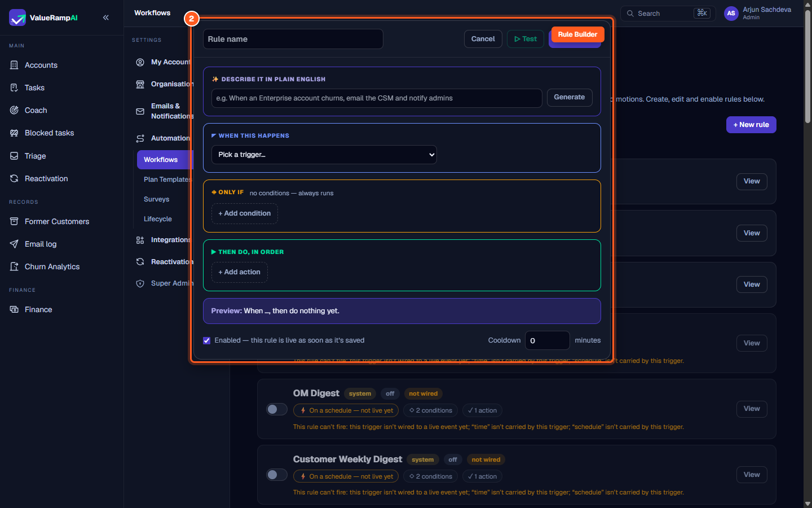Collapse the sidebar with double-chevron icon
Viewport: 812px width, 508px height.
106,17
